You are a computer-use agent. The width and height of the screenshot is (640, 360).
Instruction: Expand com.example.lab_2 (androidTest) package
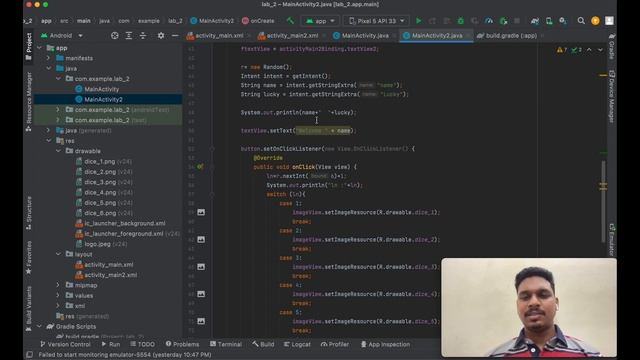[x=58, y=110]
